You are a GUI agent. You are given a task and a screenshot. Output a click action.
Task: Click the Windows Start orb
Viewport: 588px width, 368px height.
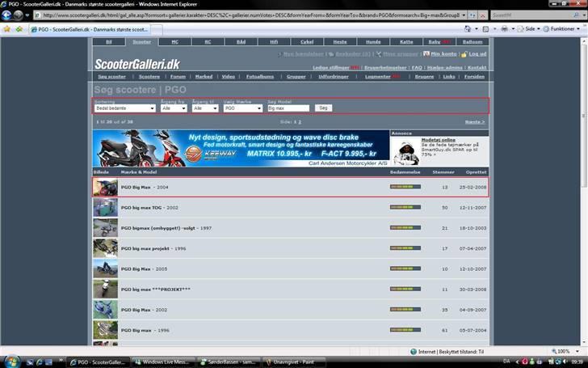coord(11,362)
